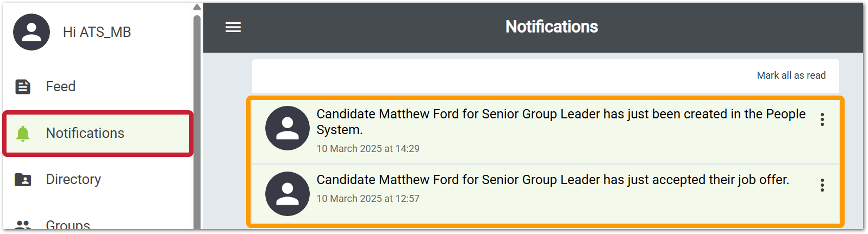This screenshot has height=234, width=868.
Task: Click avatar on People System notification
Action: tap(288, 128)
